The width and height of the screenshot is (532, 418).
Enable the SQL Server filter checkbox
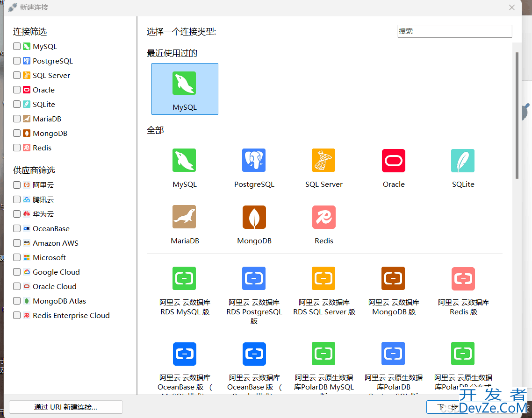click(x=17, y=75)
